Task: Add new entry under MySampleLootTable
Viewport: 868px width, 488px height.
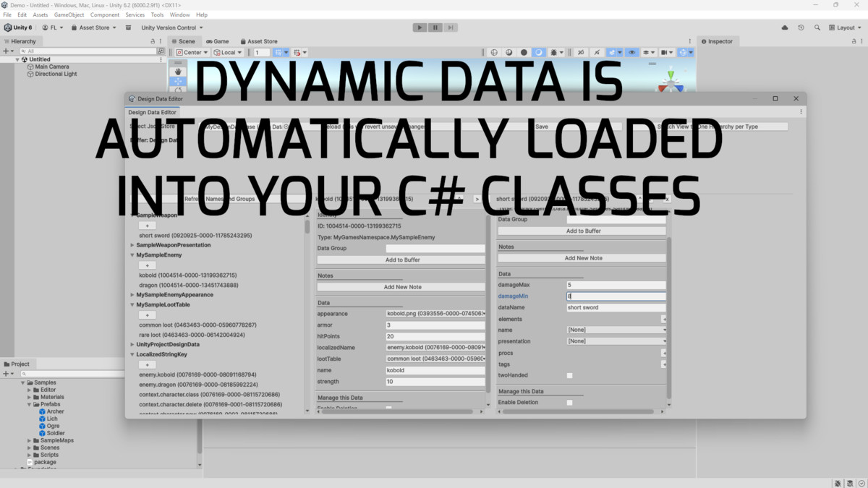Action: coord(147,314)
